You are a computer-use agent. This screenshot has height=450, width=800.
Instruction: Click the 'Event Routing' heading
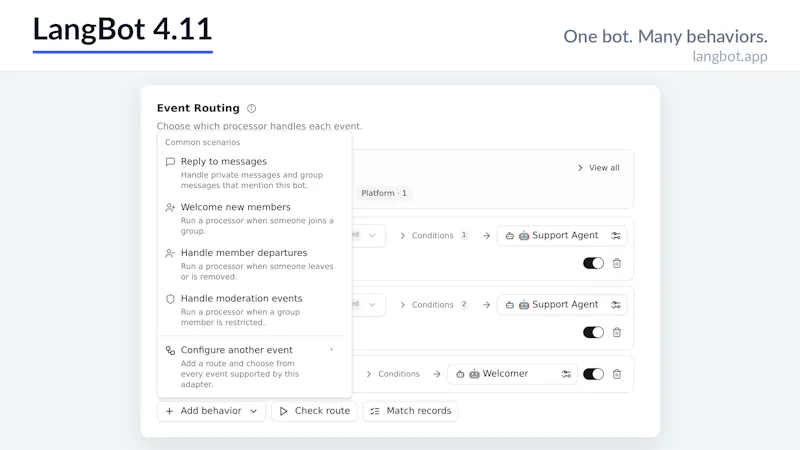pos(198,108)
